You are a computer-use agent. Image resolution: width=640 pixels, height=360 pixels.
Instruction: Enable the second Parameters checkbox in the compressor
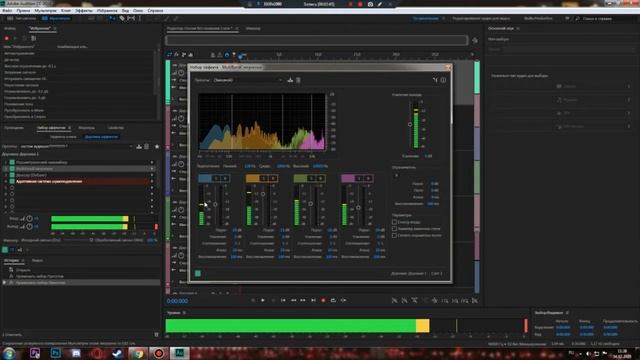pyautogui.click(x=394, y=229)
